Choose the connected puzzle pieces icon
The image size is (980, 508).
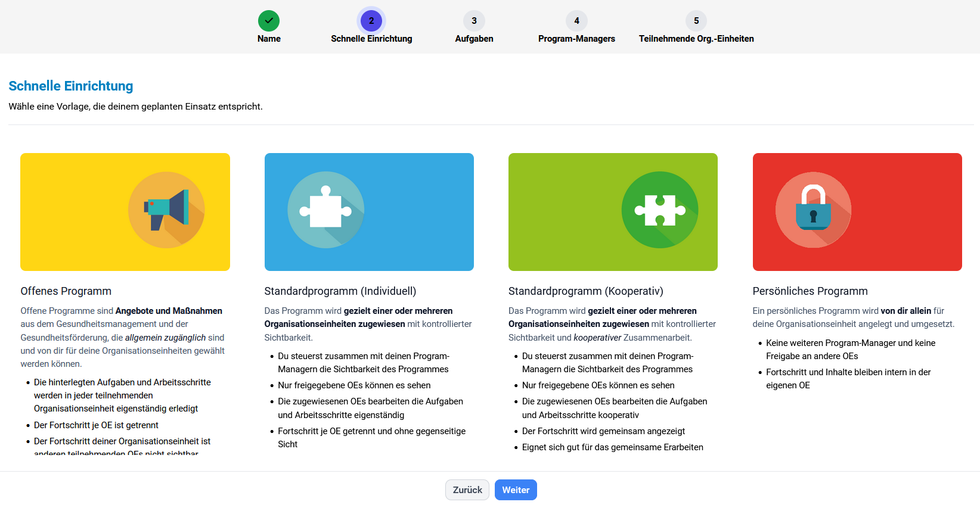660,210
